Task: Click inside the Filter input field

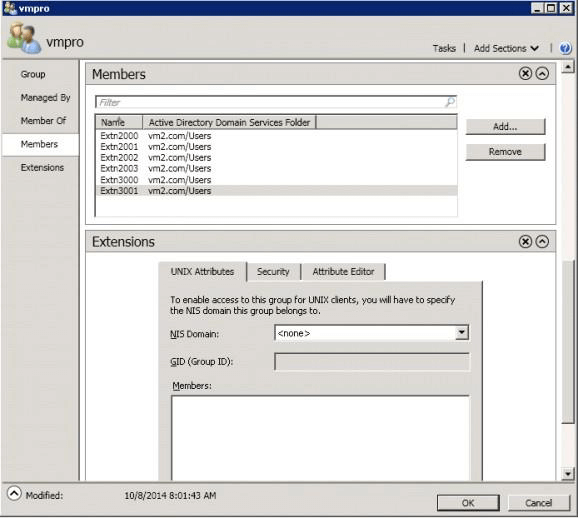Action: point(271,102)
